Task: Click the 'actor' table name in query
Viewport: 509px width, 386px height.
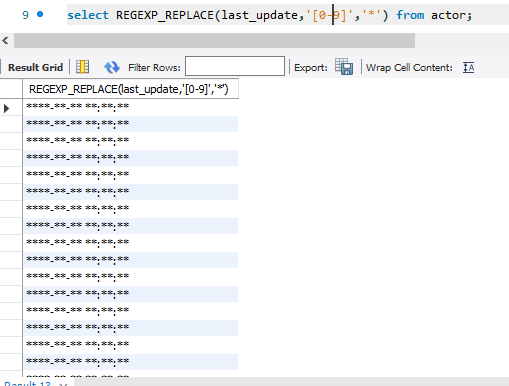Action: tap(449, 15)
